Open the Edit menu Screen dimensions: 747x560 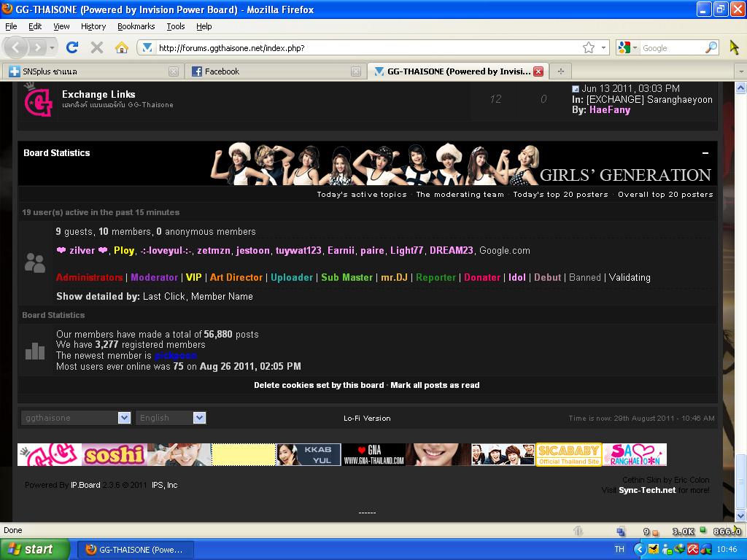[35, 26]
